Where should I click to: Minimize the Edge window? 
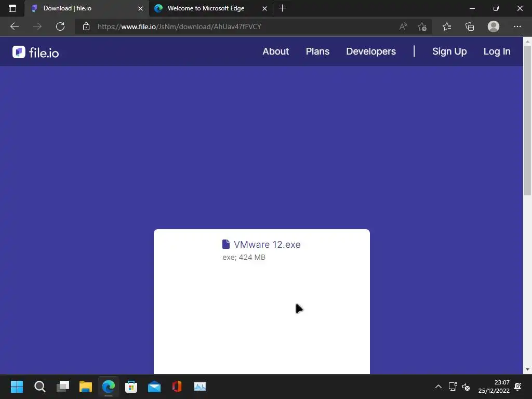coord(472,8)
